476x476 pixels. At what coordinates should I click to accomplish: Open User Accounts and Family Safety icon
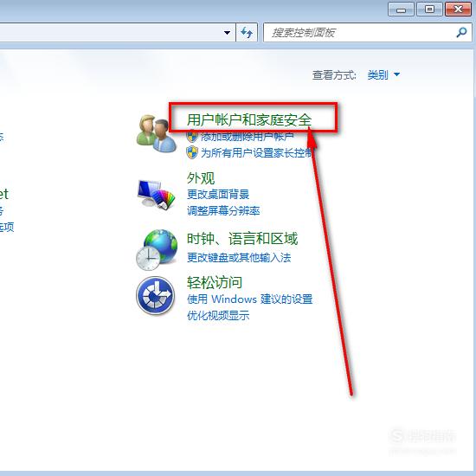157,133
